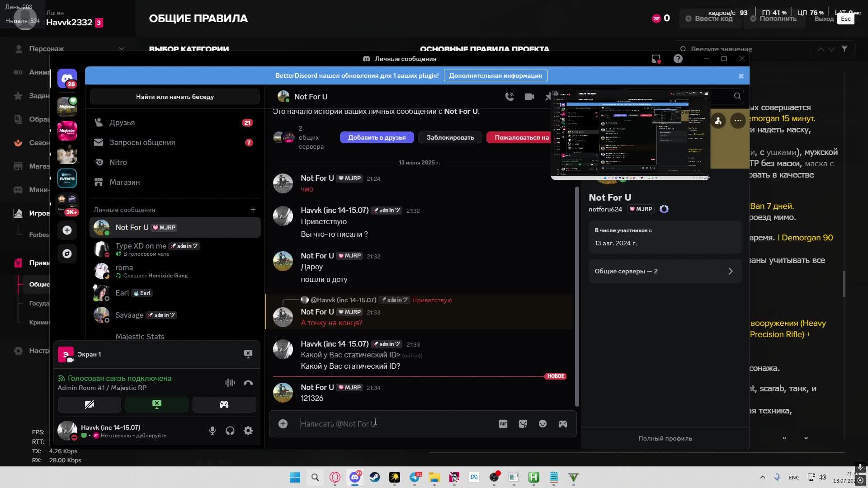Open the emoji picker
868x488 pixels.
tap(542, 424)
